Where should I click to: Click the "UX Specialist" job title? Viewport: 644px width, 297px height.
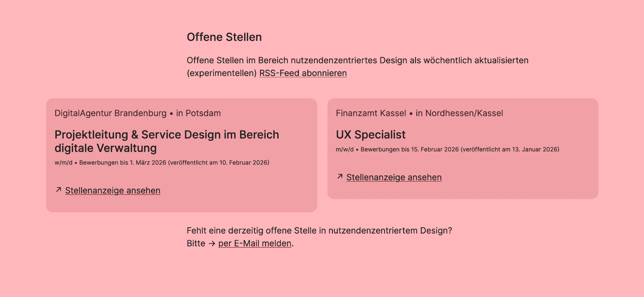(x=371, y=135)
